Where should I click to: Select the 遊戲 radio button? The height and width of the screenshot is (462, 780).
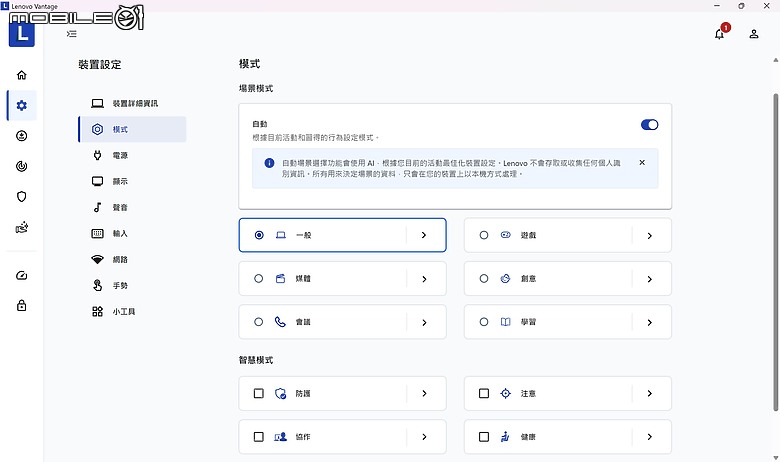pos(484,235)
